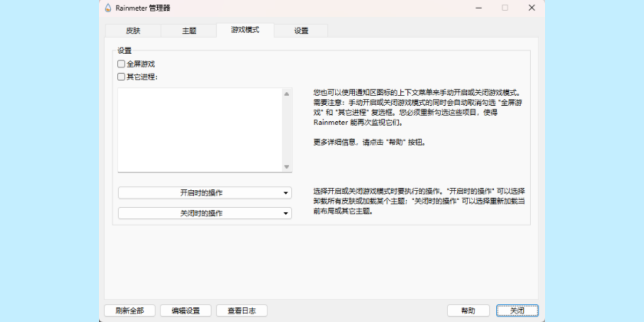Switch to the 皮肤 tab
The image size is (644, 322).
coord(133,31)
